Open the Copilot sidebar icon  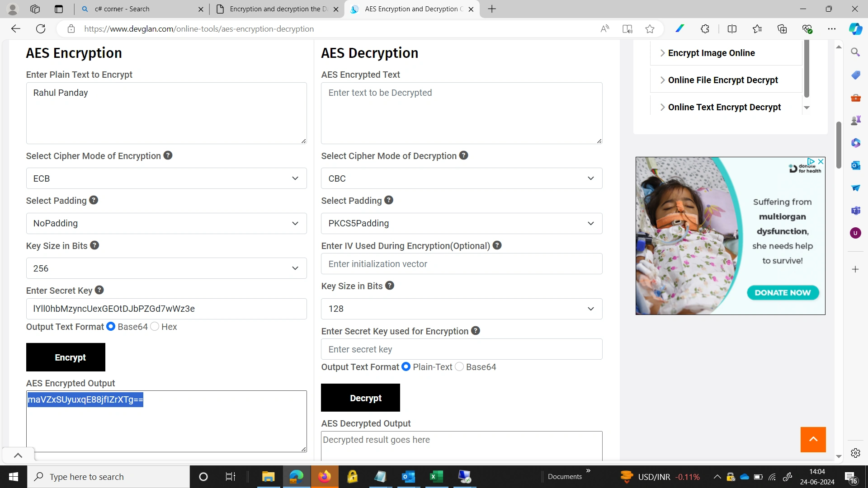tap(855, 29)
